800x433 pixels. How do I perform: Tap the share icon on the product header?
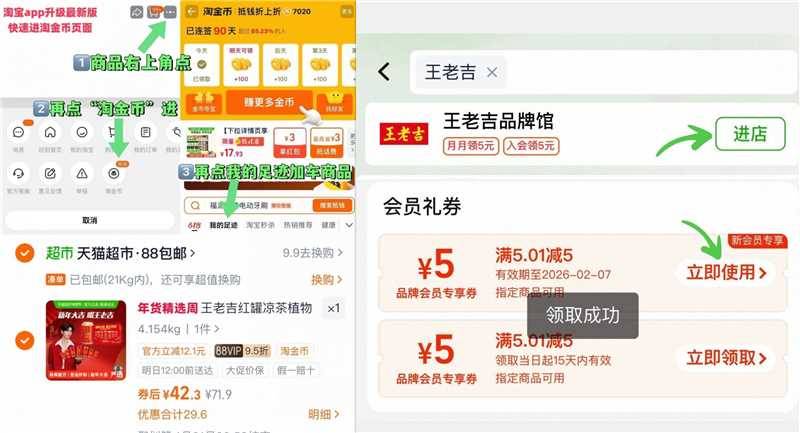[x=137, y=12]
